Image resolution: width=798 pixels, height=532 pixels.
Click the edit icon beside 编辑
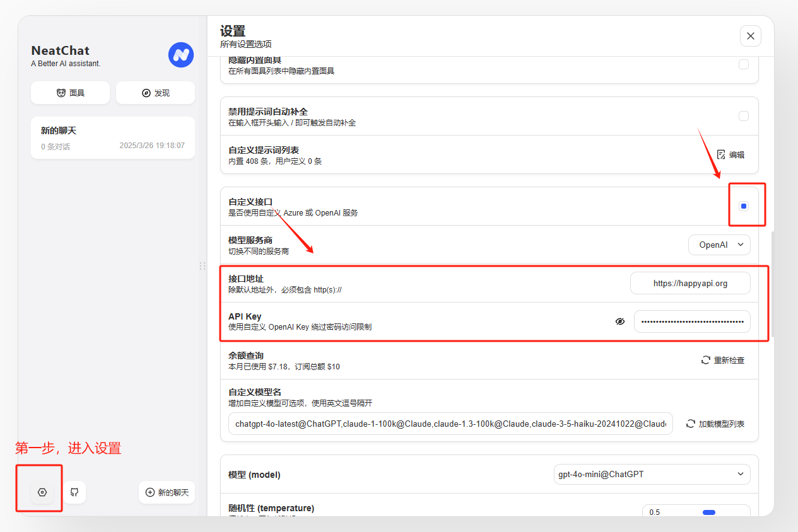[722, 154]
